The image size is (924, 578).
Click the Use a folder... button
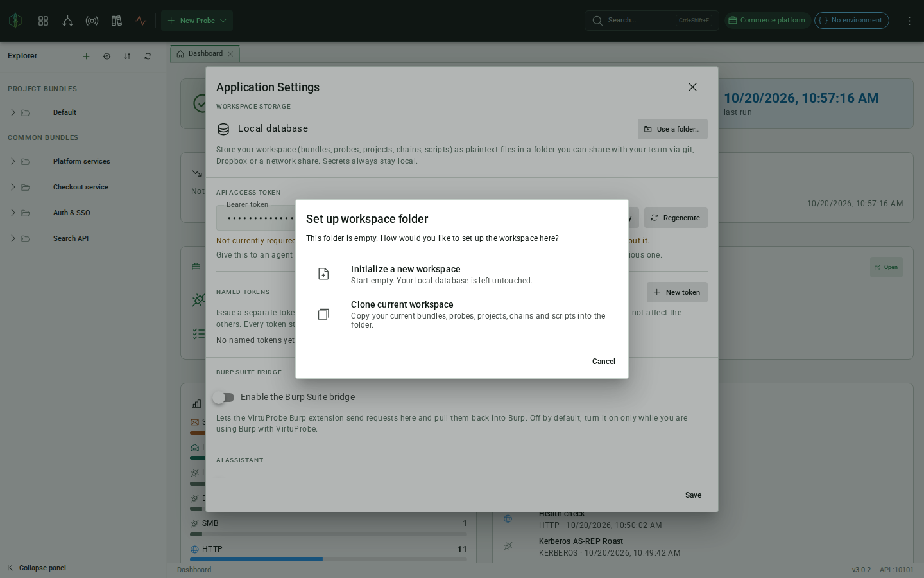(x=672, y=129)
